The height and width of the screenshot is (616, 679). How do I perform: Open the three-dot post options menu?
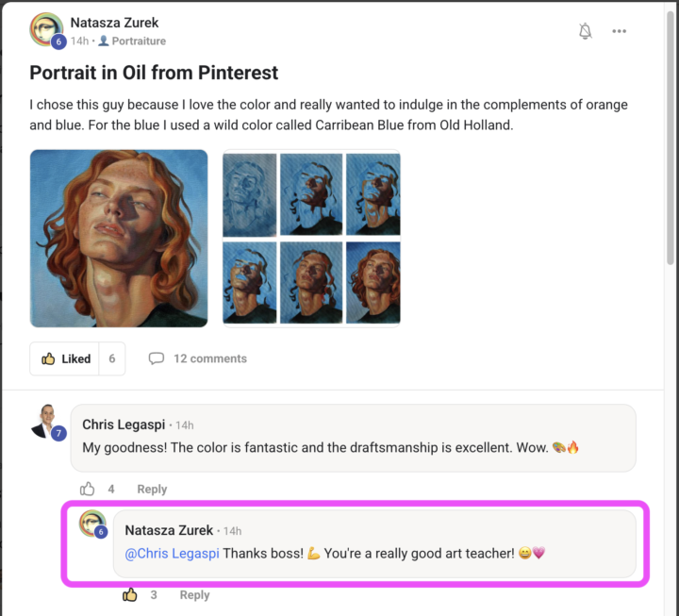coord(619,31)
